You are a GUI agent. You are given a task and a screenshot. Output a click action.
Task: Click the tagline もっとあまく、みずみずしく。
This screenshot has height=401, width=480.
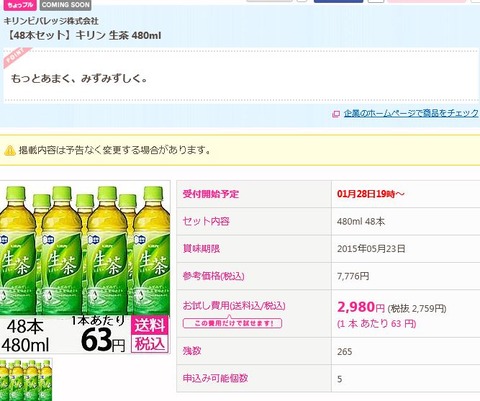pyautogui.click(x=79, y=79)
